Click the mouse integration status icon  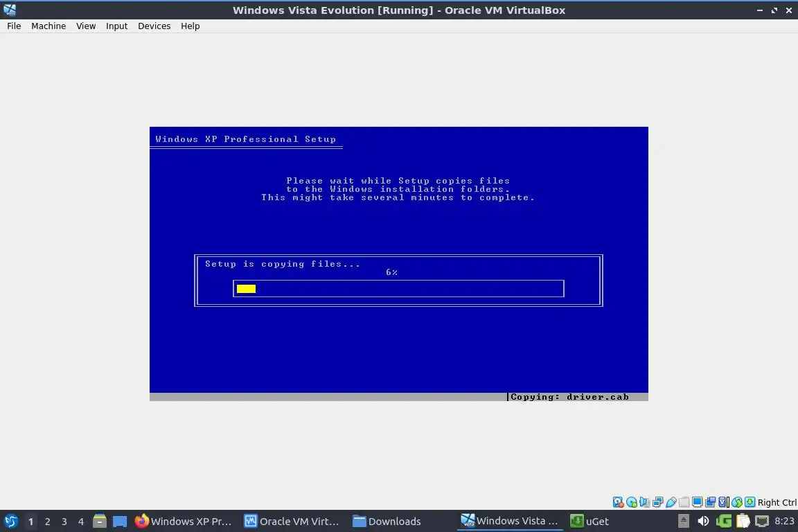(737, 502)
